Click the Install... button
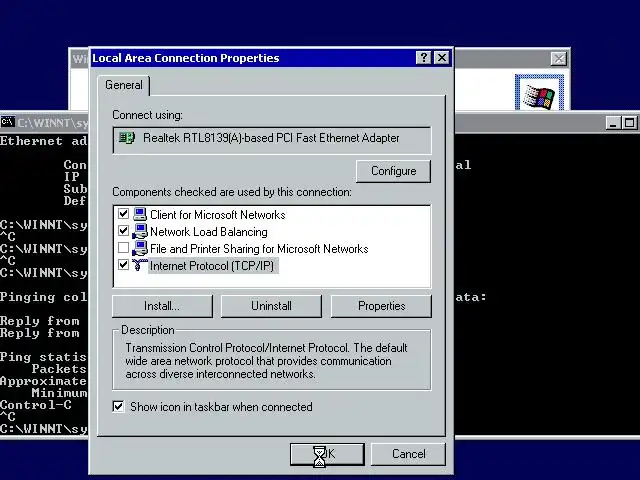The image size is (640, 480). click(x=162, y=306)
